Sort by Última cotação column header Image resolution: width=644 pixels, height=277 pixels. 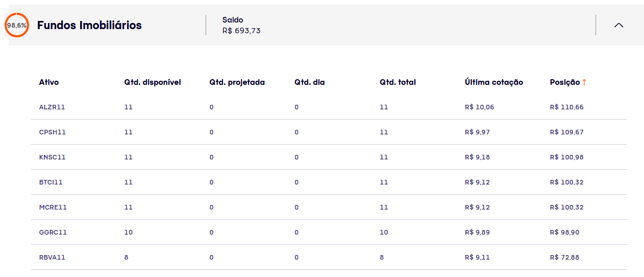pyautogui.click(x=494, y=82)
